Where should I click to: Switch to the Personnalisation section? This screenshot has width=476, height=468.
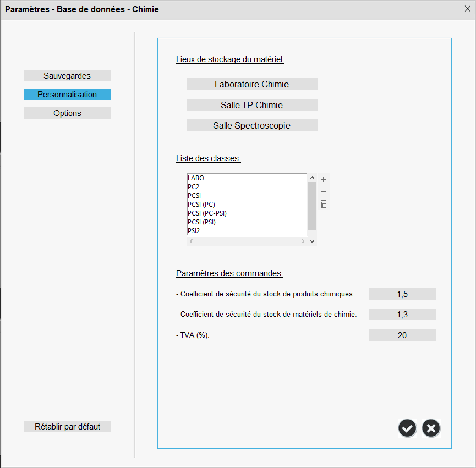(67, 95)
